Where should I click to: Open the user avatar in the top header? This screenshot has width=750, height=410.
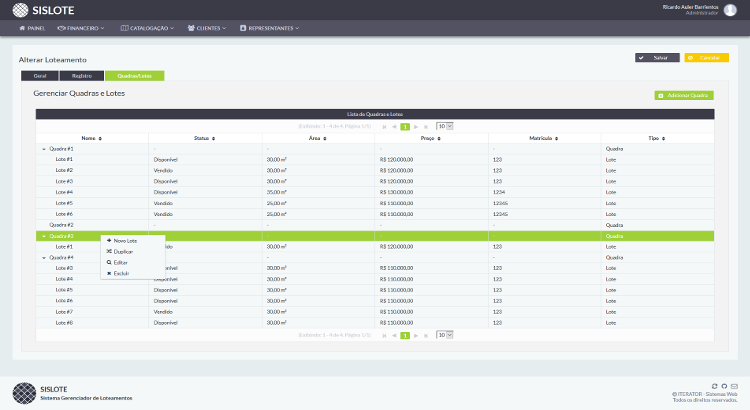pyautogui.click(x=730, y=10)
